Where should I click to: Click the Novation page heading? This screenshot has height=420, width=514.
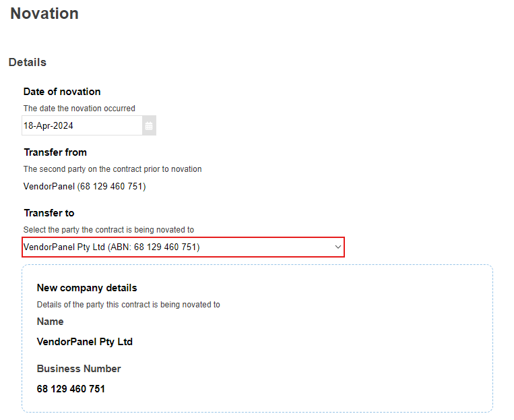point(44,13)
